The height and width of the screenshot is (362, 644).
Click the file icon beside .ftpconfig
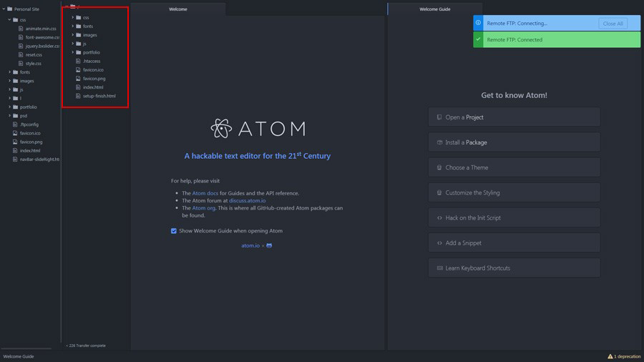[x=15, y=124]
